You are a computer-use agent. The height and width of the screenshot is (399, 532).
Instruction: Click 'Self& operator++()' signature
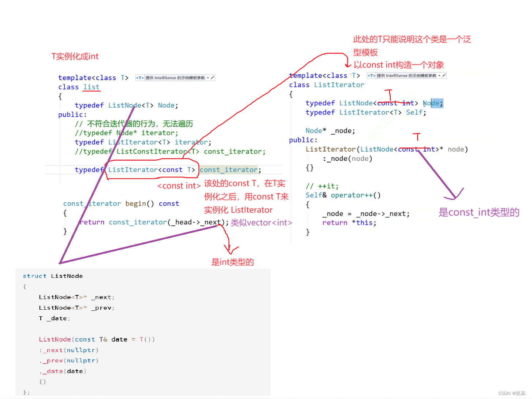pyautogui.click(x=343, y=195)
